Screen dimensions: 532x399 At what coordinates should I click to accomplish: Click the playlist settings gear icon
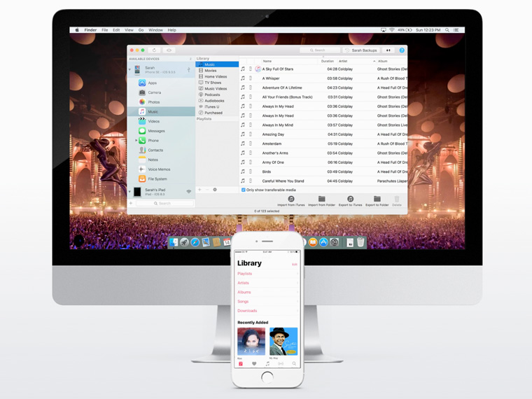pos(215,190)
